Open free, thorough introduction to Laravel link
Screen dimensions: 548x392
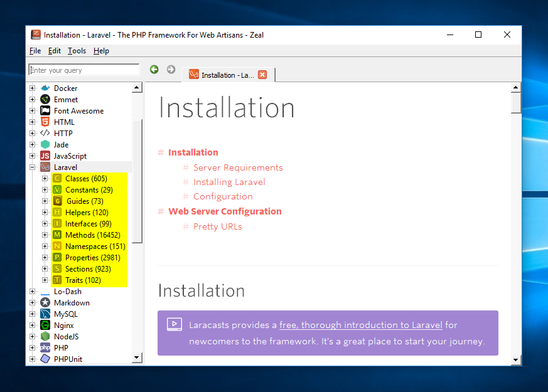[361, 325]
